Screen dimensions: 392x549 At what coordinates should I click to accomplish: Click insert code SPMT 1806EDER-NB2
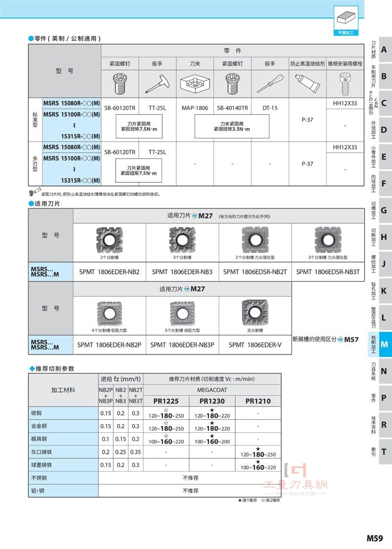[x=110, y=272]
